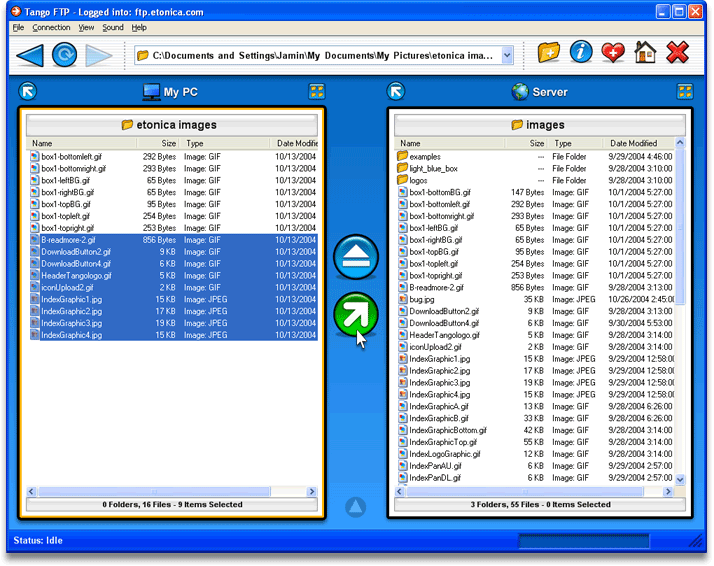Open the View menu
The height and width of the screenshot is (566, 714).
pyautogui.click(x=86, y=27)
